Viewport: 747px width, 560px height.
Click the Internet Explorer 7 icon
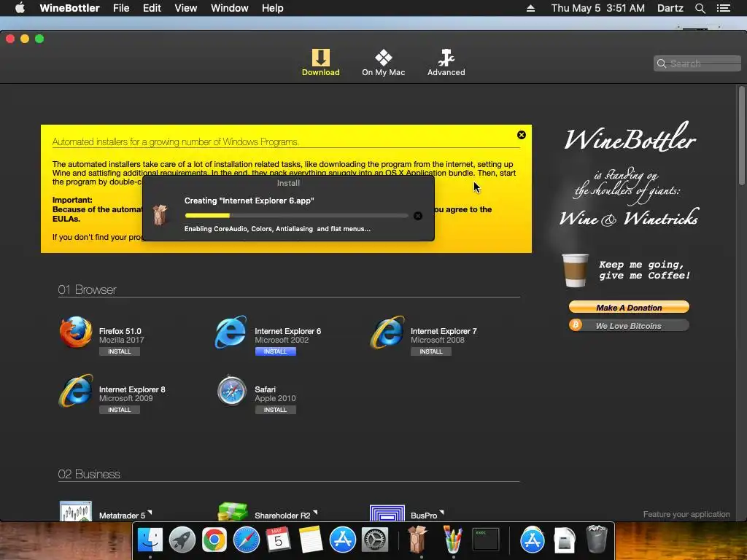coord(387,332)
